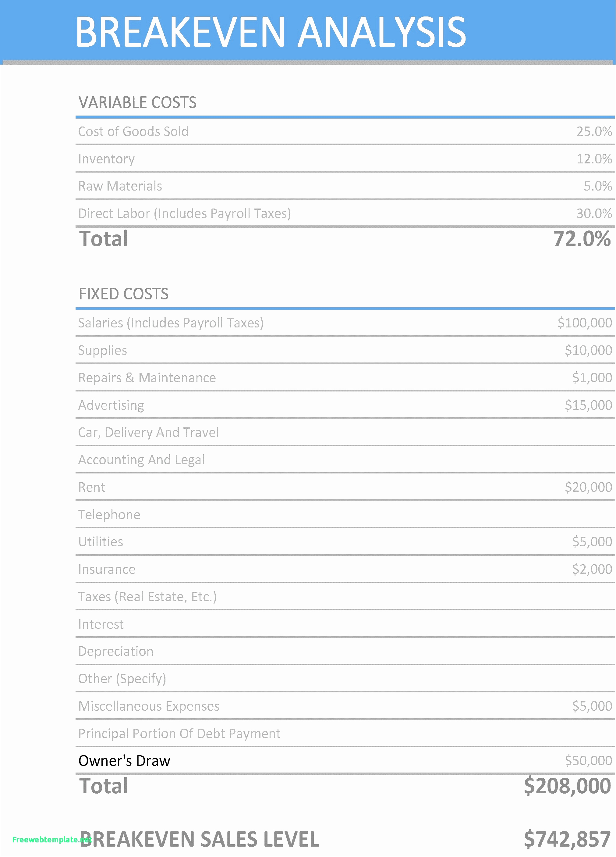616x857 pixels.
Task: Select the Raw Materials 5.0% value
Action: pyautogui.click(x=597, y=186)
